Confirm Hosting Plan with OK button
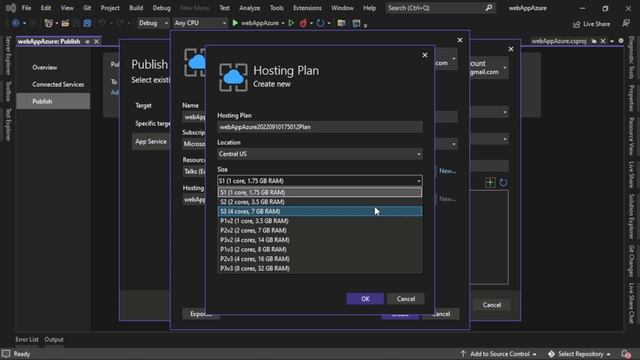 [x=365, y=299]
